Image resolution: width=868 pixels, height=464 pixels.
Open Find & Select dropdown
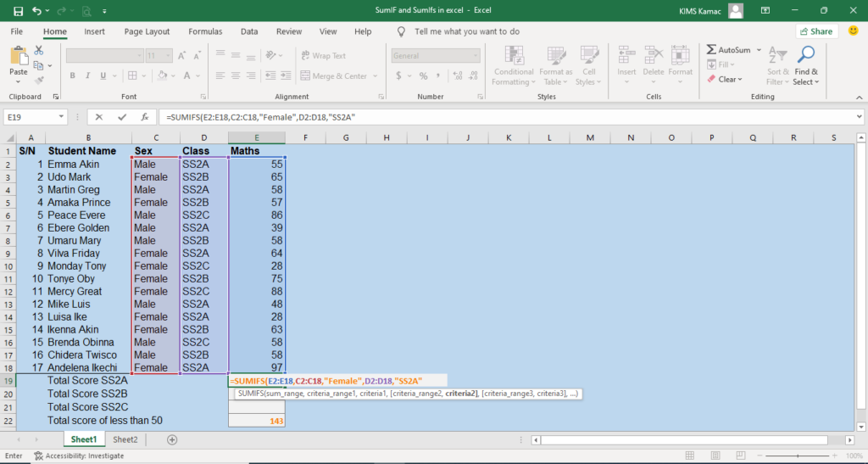click(806, 66)
